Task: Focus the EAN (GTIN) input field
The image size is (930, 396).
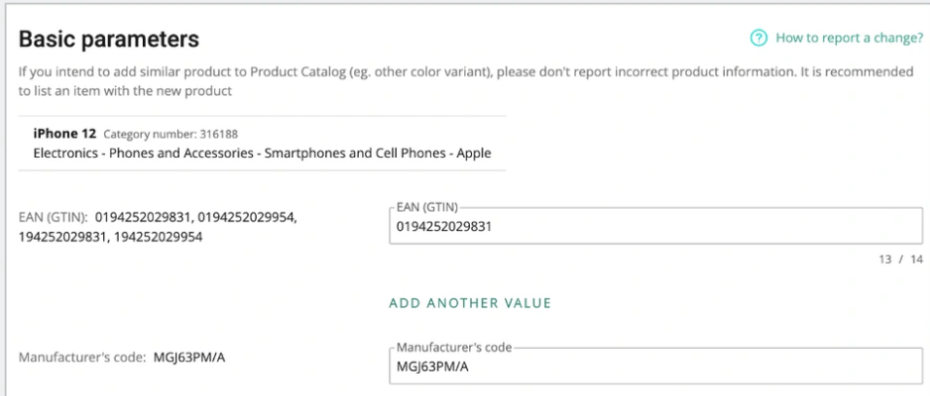Action: pyautogui.click(x=655, y=226)
